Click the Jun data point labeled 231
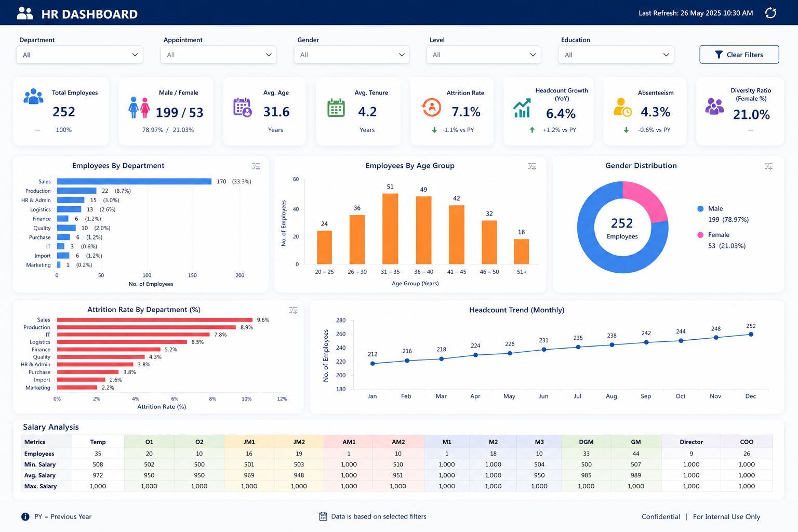 (544, 350)
